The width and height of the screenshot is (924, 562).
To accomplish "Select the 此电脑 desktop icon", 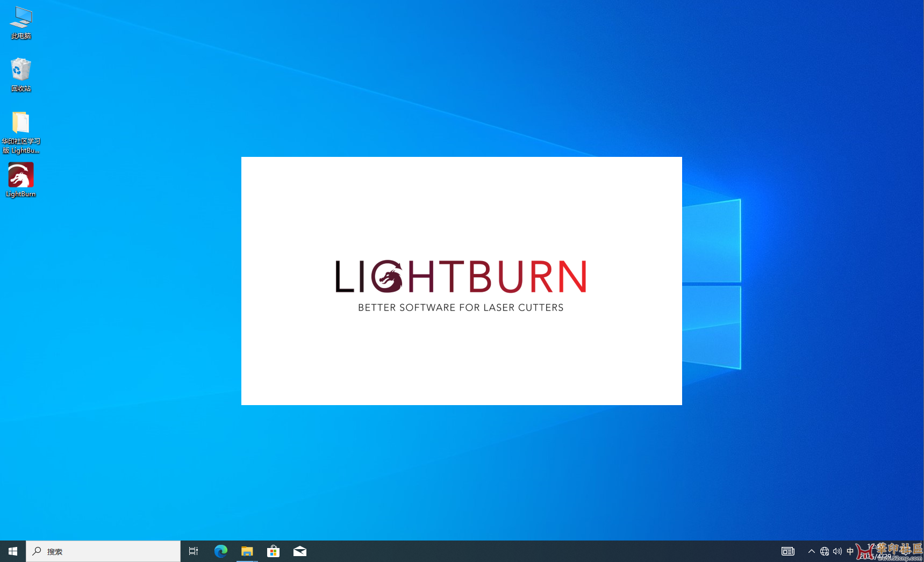I will pyautogui.click(x=20, y=23).
